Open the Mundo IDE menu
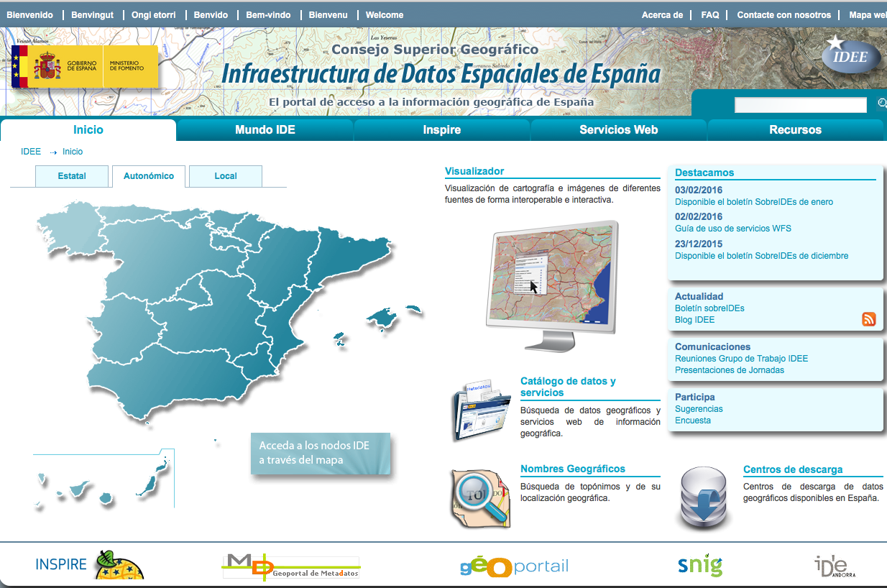887x588 pixels. coord(265,130)
